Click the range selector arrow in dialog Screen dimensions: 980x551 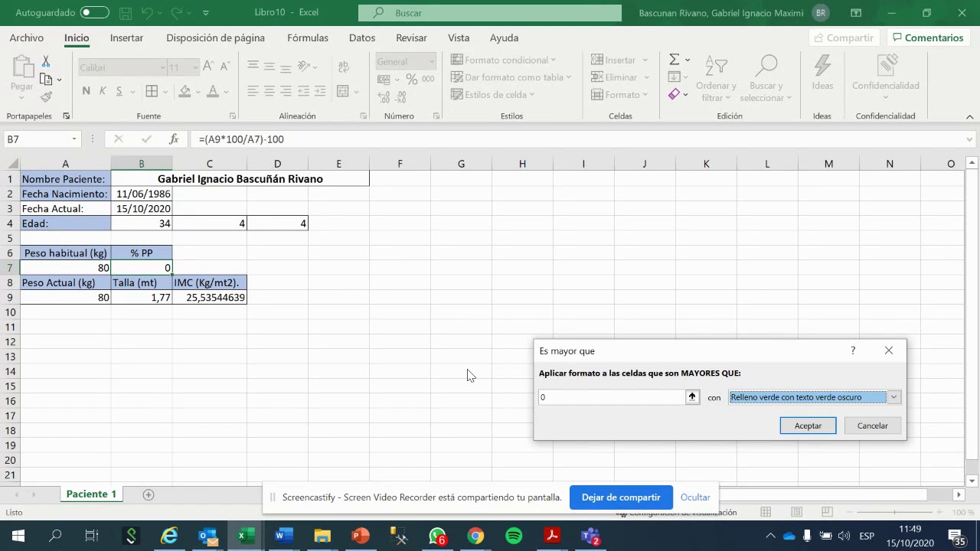pyautogui.click(x=692, y=397)
